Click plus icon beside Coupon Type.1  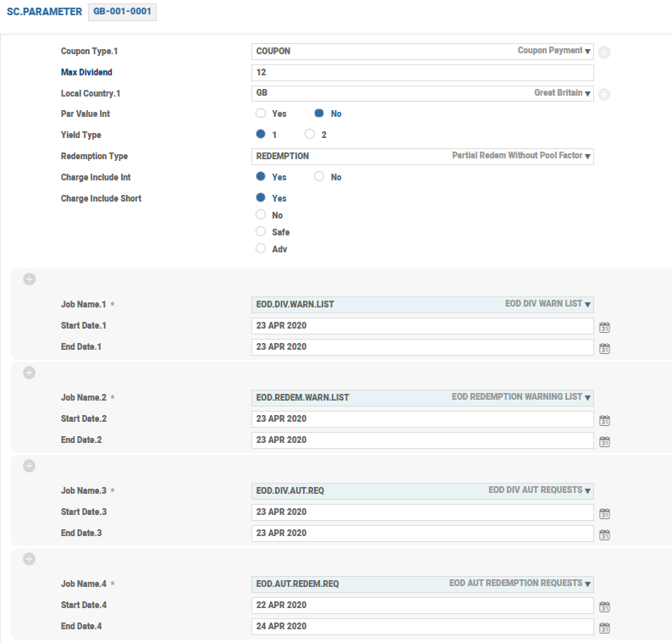tap(604, 53)
